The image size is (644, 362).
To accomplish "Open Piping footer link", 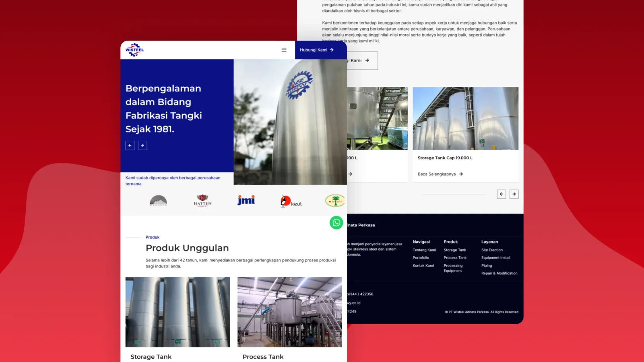I will click(487, 265).
